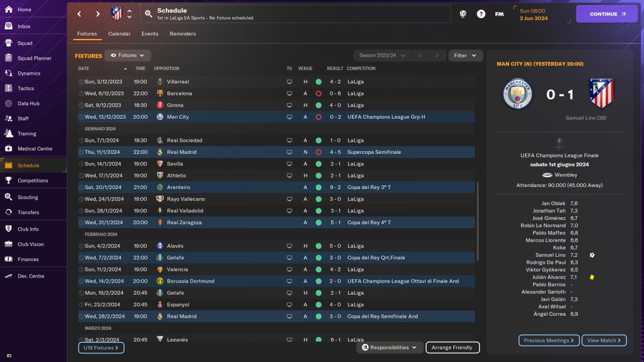Open the FM menu icon
This screenshot has height=362, width=644.
(x=499, y=14)
